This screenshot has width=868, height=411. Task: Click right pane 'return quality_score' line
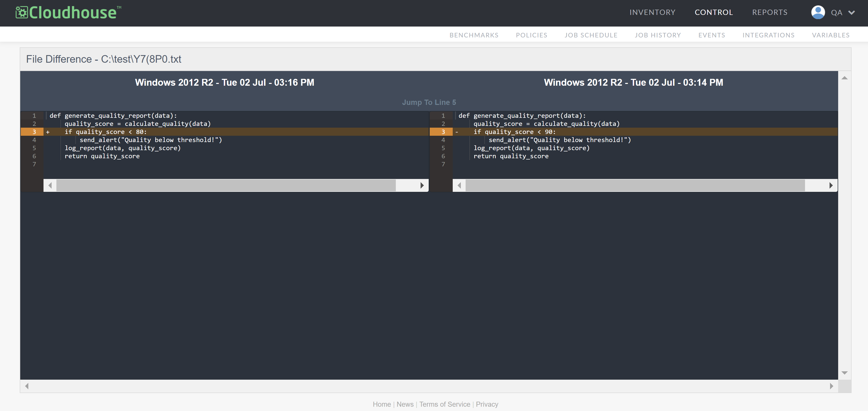point(511,156)
